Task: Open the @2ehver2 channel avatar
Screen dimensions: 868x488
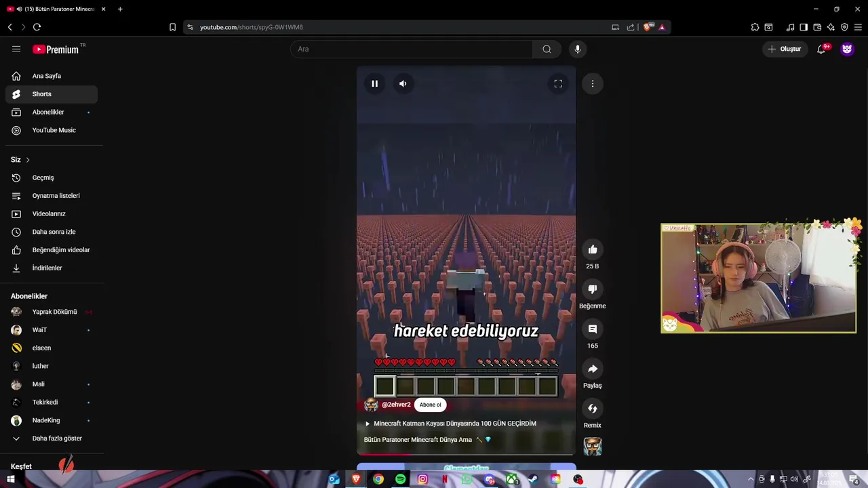Action: coord(371,405)
